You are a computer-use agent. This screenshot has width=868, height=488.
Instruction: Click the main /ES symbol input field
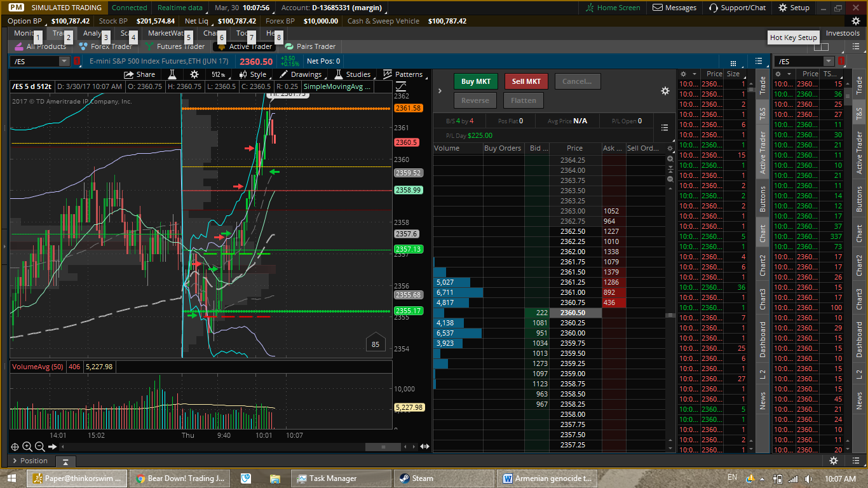point(35,61)
